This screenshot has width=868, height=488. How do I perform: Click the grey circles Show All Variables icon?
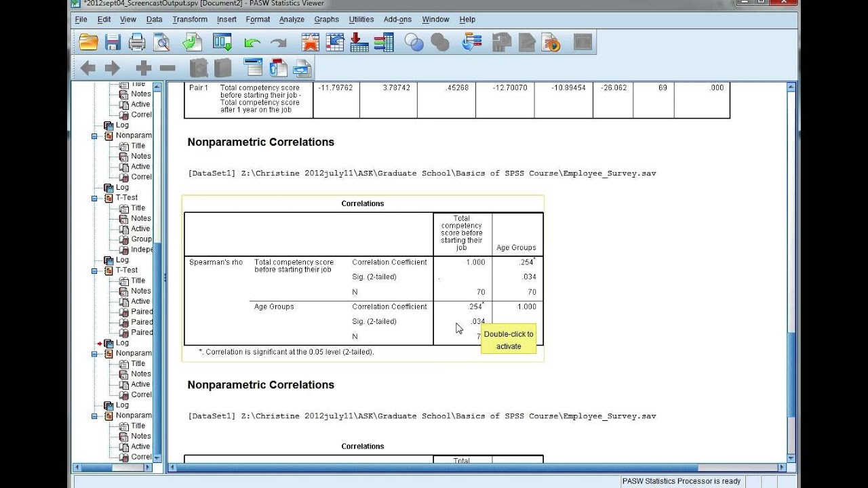coord(440,43)
